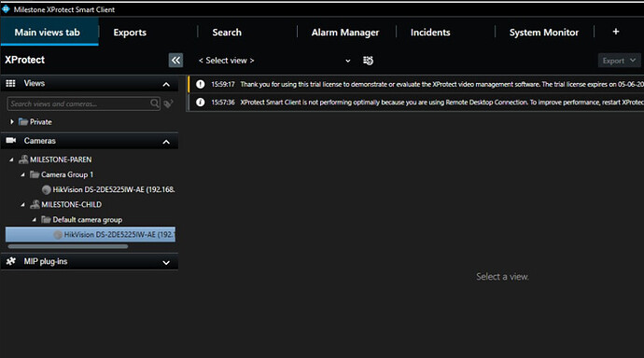Collapse the MILESTONE-PAREN node

pos(11,159)
